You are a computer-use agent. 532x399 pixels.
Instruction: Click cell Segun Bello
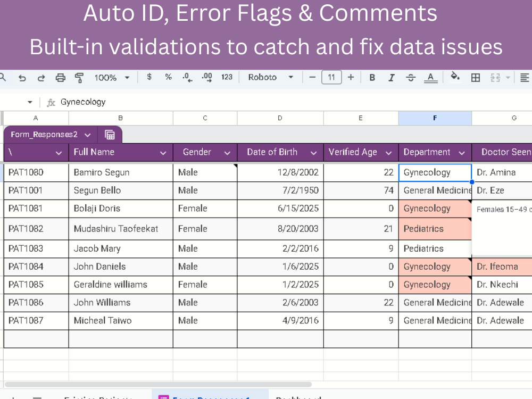click(121, 190)
